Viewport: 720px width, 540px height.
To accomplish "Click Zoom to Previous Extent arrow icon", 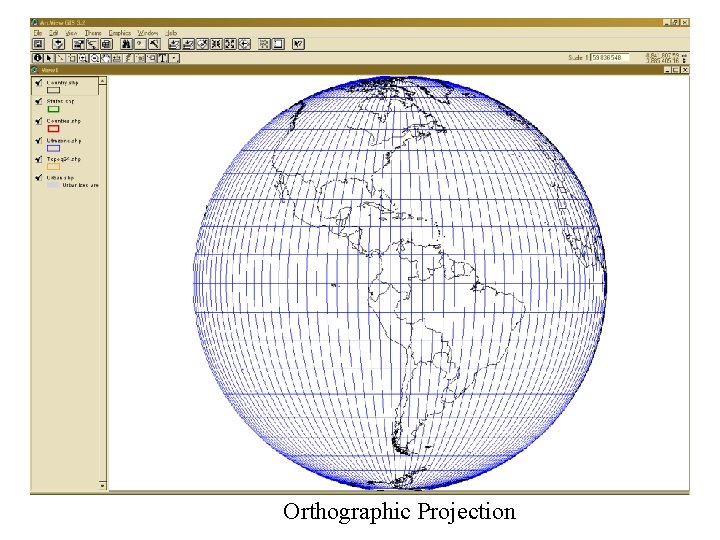I will point(244,44).
